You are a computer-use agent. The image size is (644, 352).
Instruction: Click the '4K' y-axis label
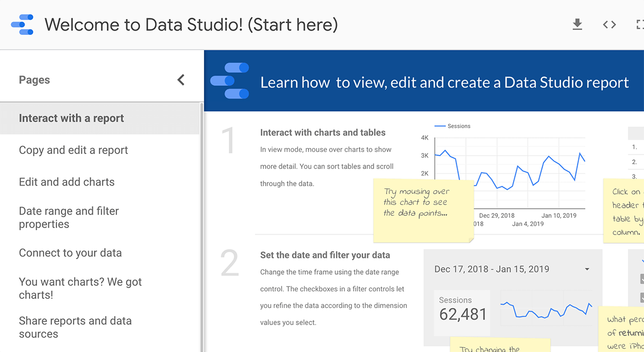click(425, 138)
